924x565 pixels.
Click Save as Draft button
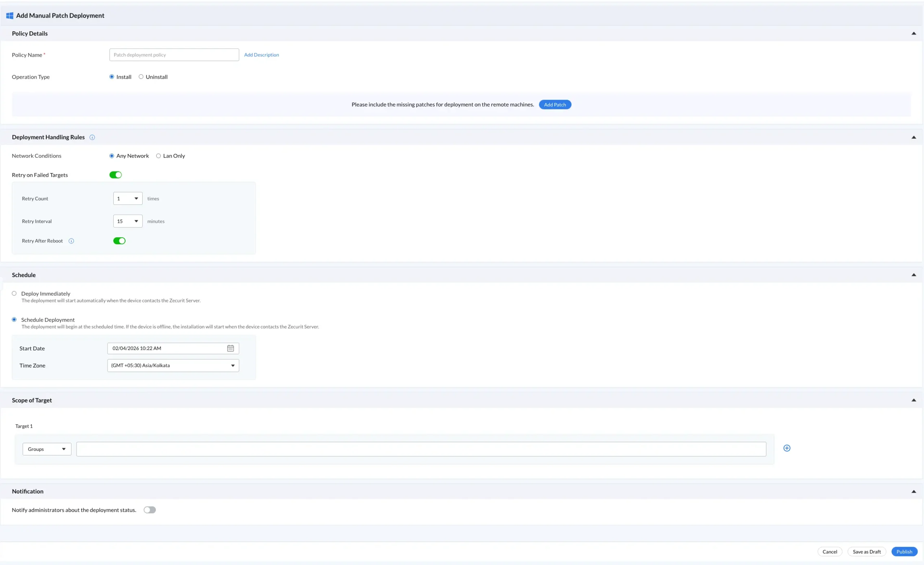(x=867, y=552)
